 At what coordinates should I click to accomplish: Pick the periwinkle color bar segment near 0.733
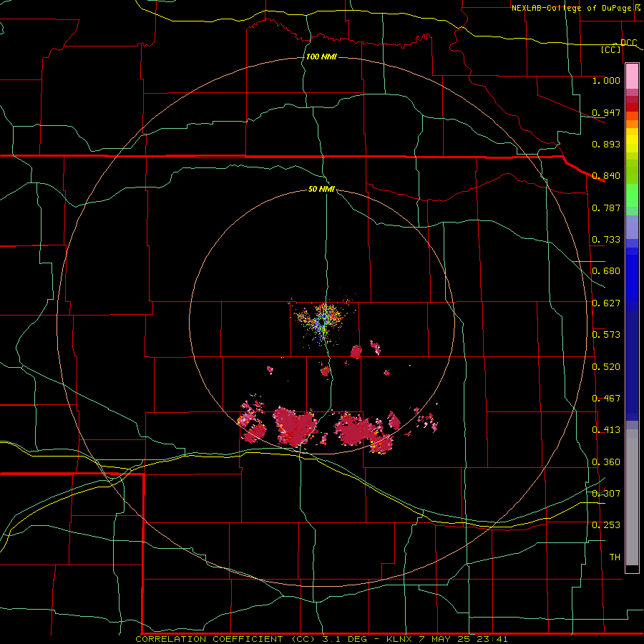tap(632, 228)
